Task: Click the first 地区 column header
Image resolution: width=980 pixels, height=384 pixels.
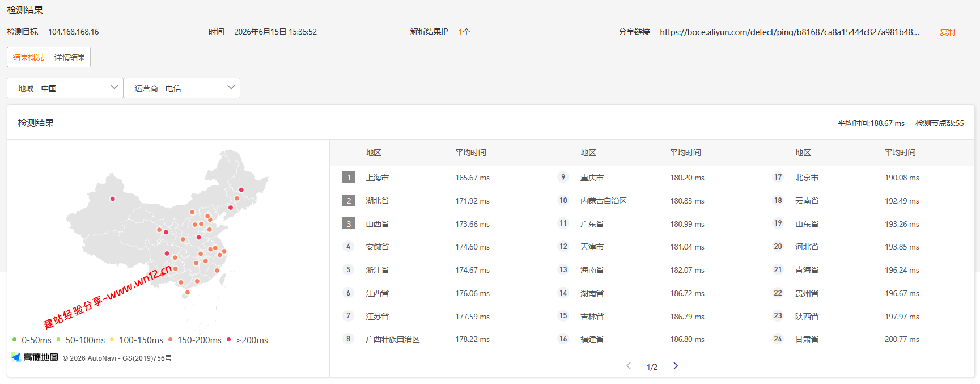Action: point(374,153)
